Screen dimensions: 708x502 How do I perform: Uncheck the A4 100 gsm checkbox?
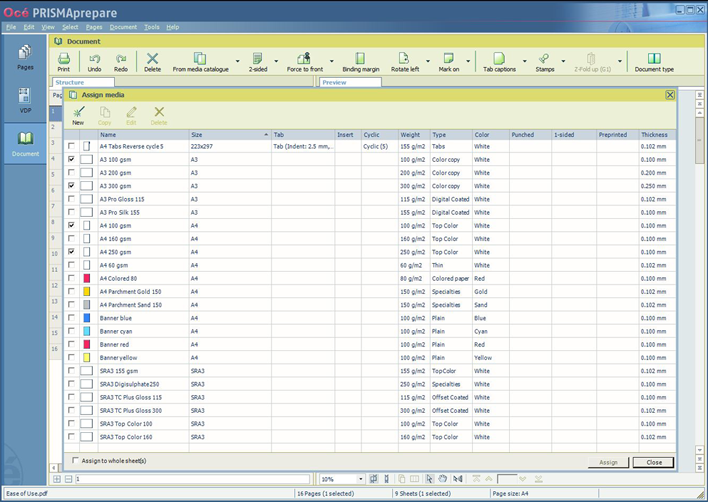click(71, 225)
